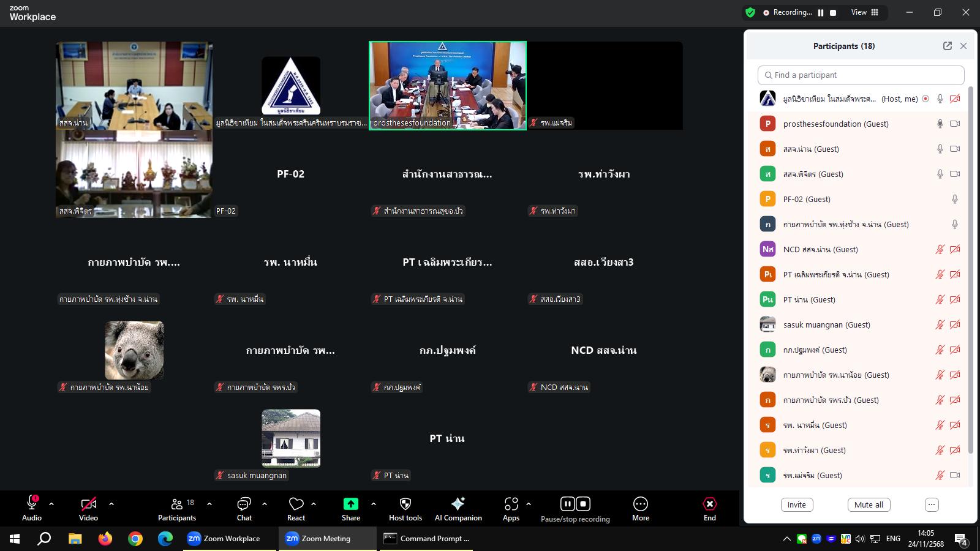Click the Invite button

797,505
